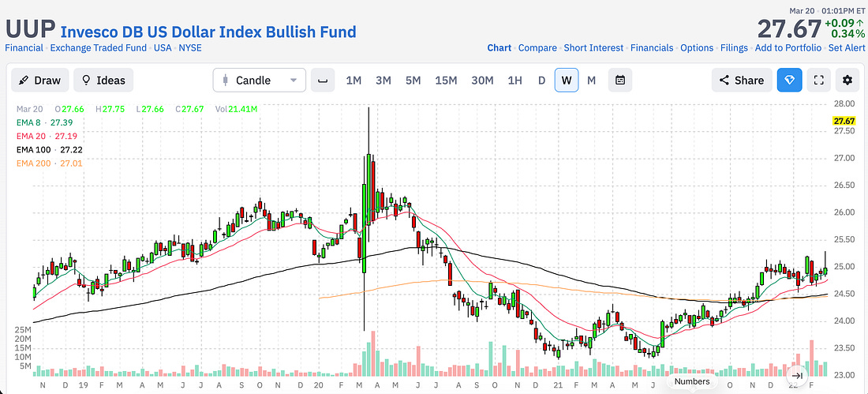Image resolution: width=868 pixels, height=394 pixels.
Task: Click the Set Alert link
Action: [x=848, y=48]
